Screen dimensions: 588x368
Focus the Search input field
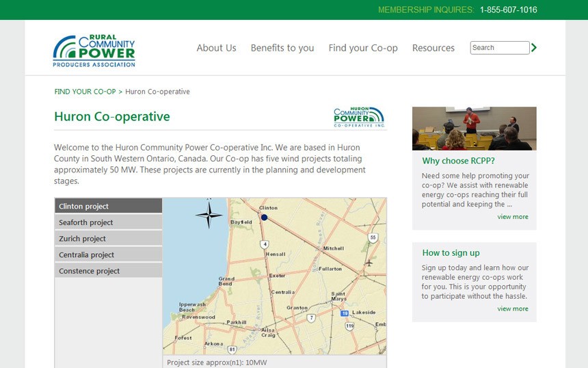(x=500, y=48)
